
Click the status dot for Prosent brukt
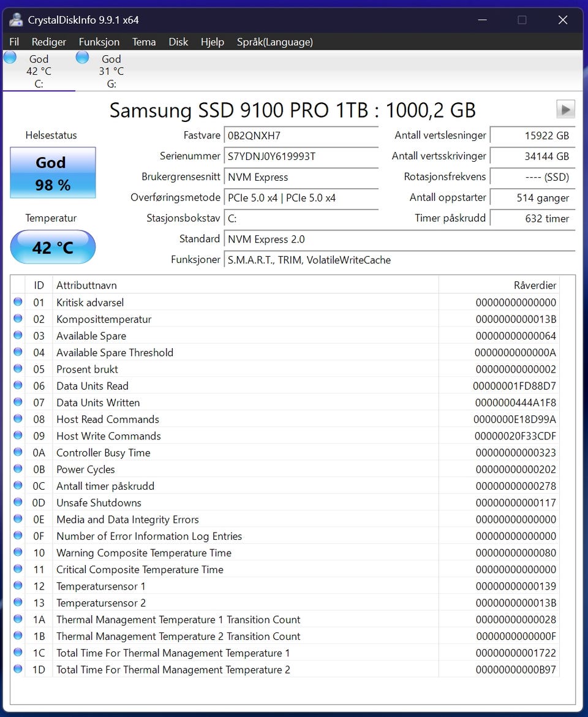[18, 368]
